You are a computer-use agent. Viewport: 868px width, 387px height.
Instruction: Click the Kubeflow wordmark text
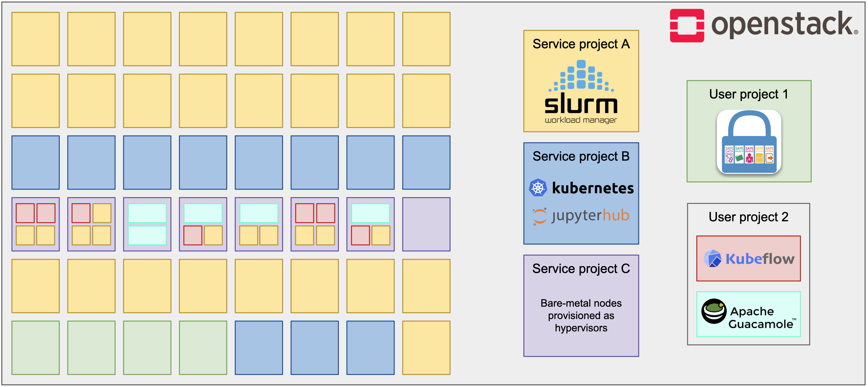pyautogui.click(x=760, y=259)
